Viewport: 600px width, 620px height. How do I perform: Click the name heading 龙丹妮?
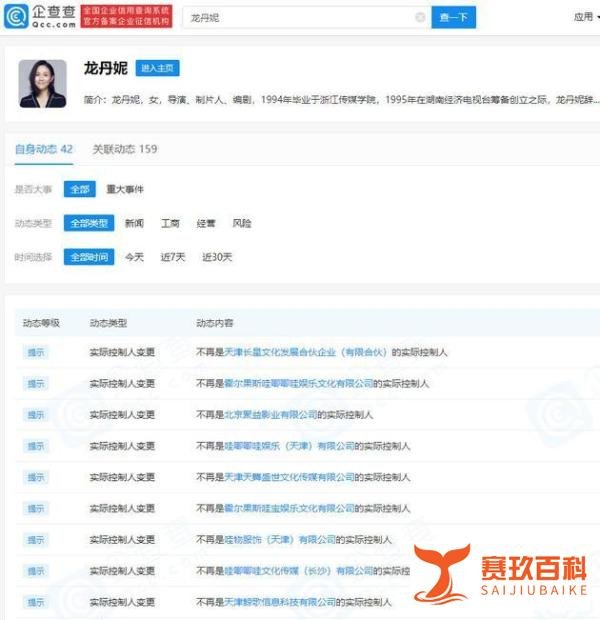coord(105,68)
